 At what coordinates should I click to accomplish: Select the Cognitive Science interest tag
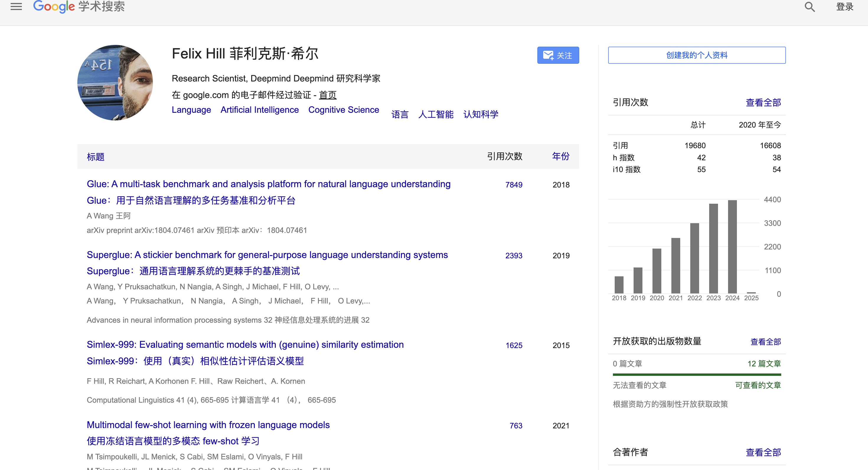point(343,110)
